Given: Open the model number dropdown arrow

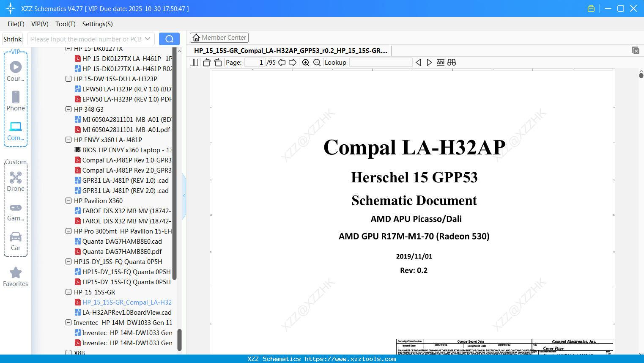Looking at the screenshot, I should [x=148, y=39].
